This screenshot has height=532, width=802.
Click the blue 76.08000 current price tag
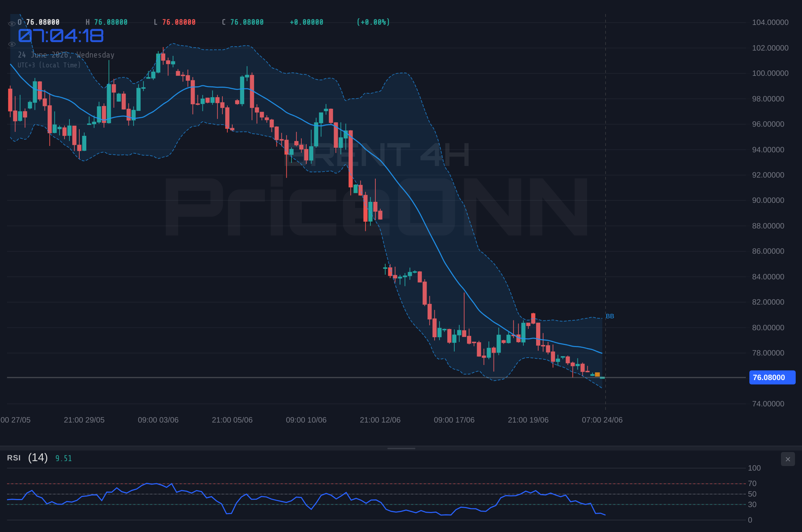tap(772, 378)
